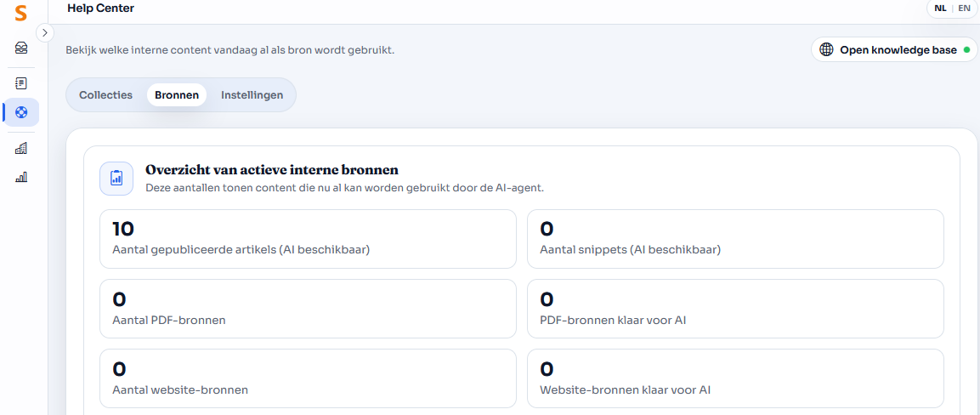Viewport: 980px width, 415px height.
Task: Open the inbox tray icon in sidebar
Action: point(21,48)
